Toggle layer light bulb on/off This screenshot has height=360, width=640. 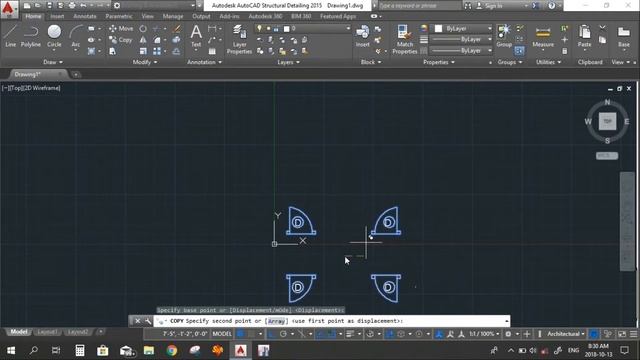[x=259, y=29]
